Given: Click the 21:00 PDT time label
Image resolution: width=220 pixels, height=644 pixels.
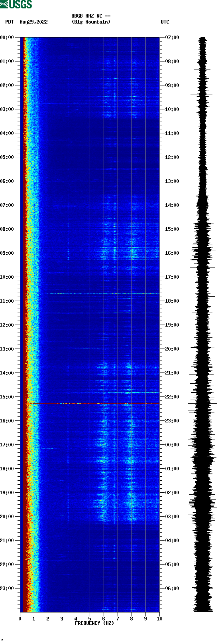Looking at the screenshot, I should 7,541.
